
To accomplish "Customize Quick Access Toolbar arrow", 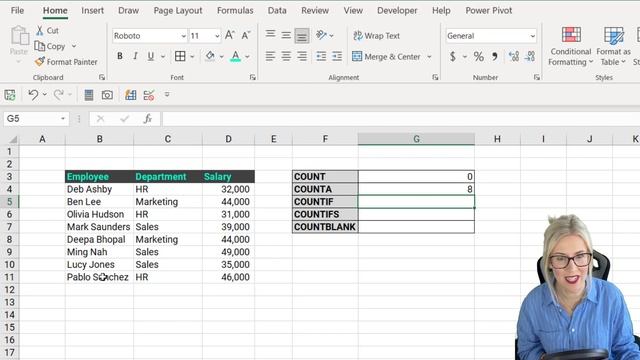I will tap(167, 95).
